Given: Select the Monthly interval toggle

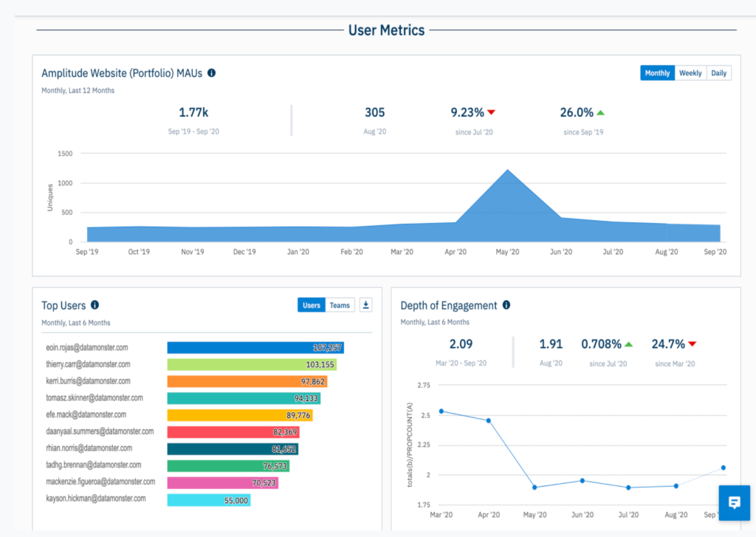Looking at the screenshot, I should (x=657, y=73).
